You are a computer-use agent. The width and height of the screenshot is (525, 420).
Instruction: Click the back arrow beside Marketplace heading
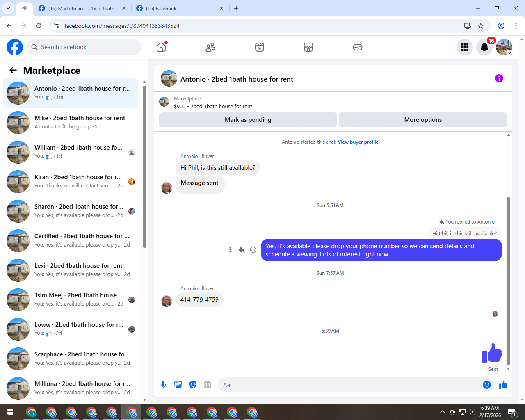pyautogui.click(x=13, y=70)
